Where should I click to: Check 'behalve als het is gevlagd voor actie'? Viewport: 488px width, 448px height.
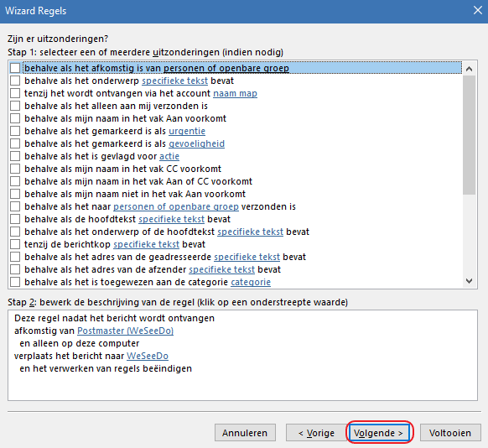tap(15, 156)
